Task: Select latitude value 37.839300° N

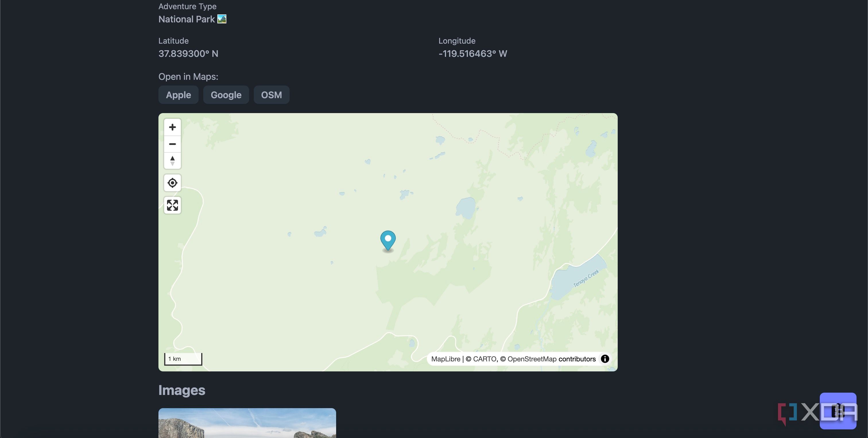Action: (188, 54)
